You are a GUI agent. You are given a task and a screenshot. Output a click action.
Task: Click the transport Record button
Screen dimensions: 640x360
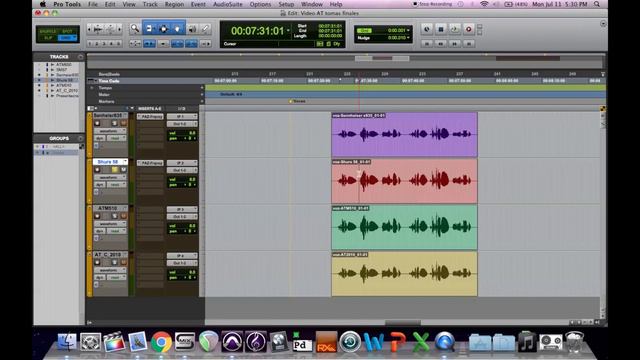pyautogui.click(x=469, y=29)
